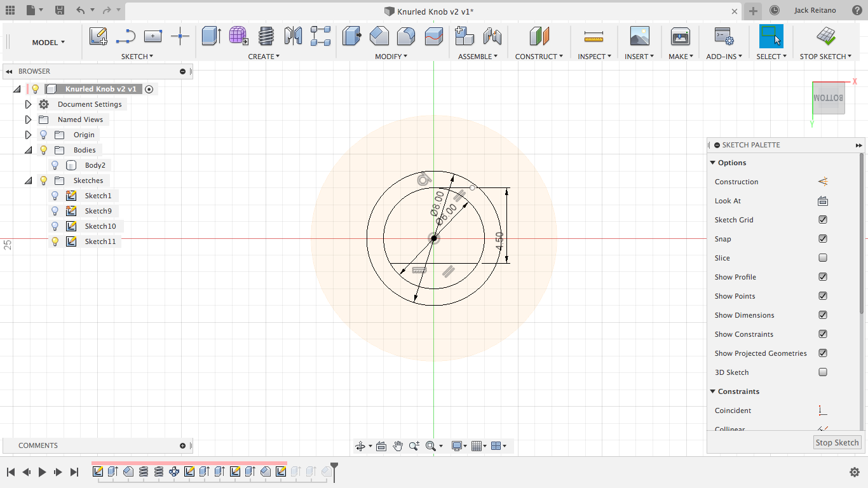
Task: Click the Undo arrow
Action: pyautogui.click(x=80, y=10)
